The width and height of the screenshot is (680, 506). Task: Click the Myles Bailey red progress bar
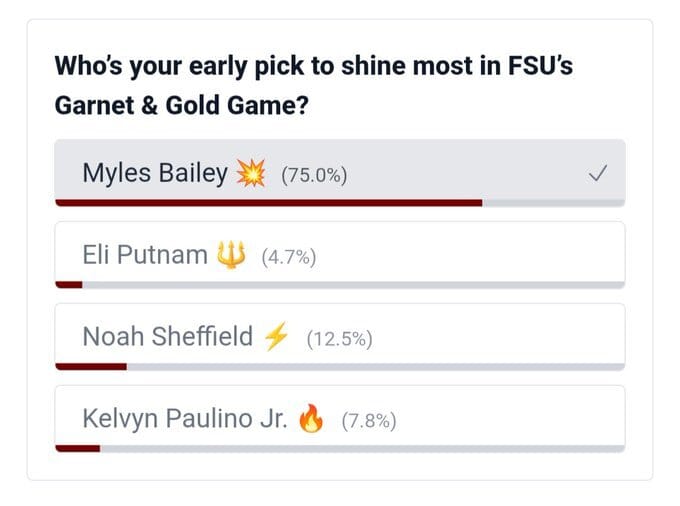[x=269, y=203]
